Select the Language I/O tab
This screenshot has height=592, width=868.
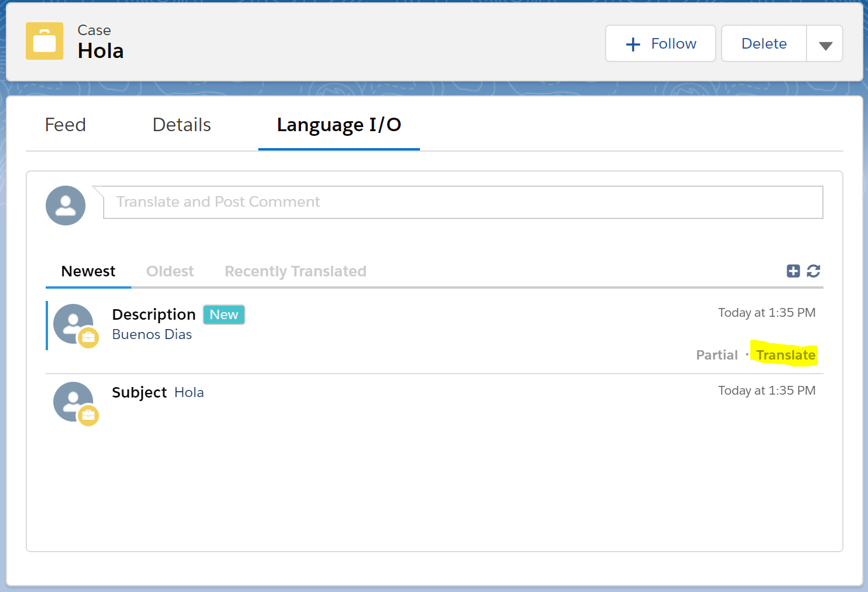pos(339,125)
